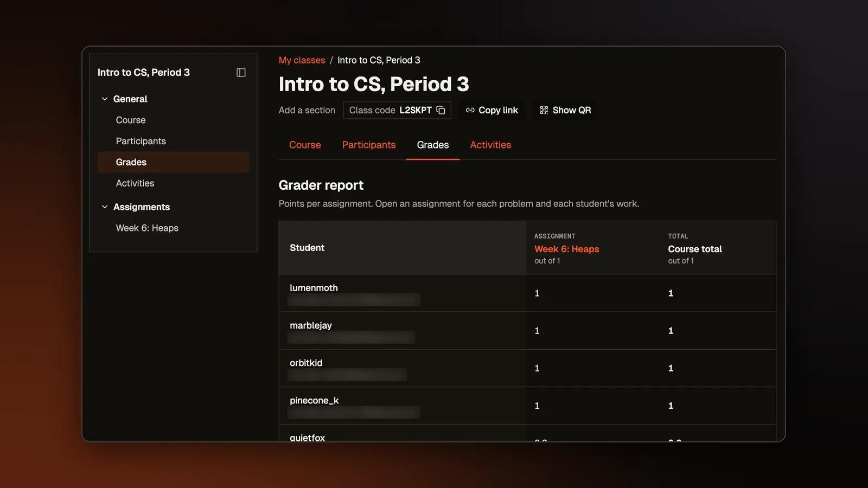Open Course in the sidebar
The height and width of the screenshot is (488, 868).
click(x=131, y=120)
